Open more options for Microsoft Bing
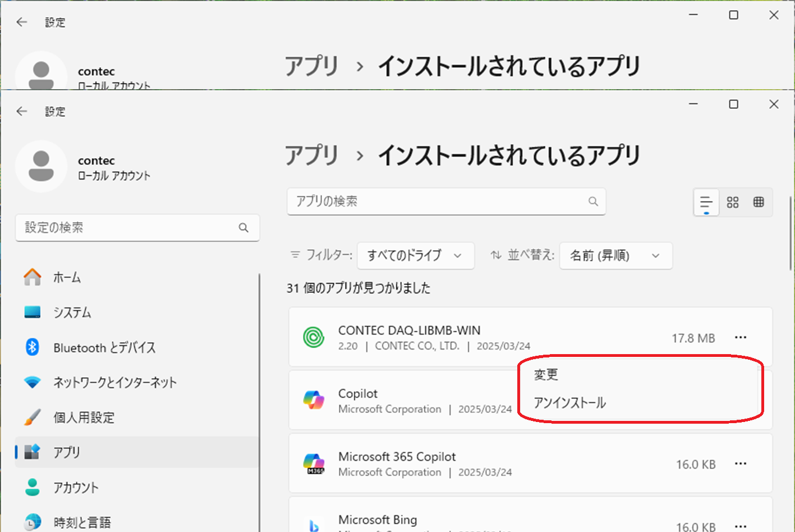 point(741,526)
